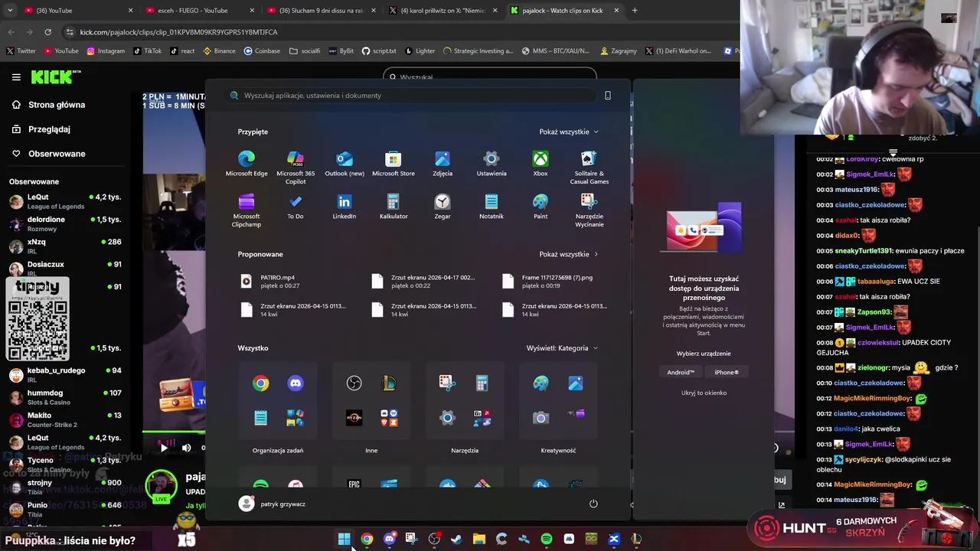Launch Microsoft 365 Copilot app
The width and height of the screenshot is (980, 551).
click(296, 168)
